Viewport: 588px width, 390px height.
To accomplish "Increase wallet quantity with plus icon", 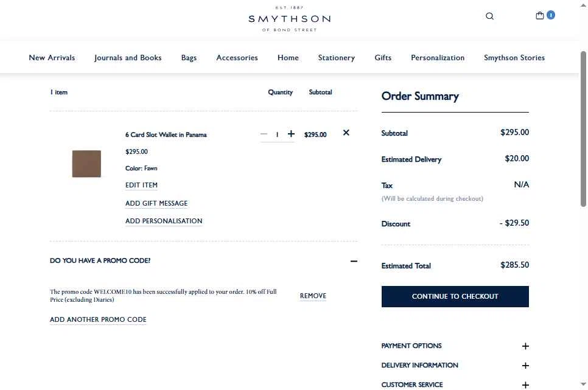I will click(291, 134).
